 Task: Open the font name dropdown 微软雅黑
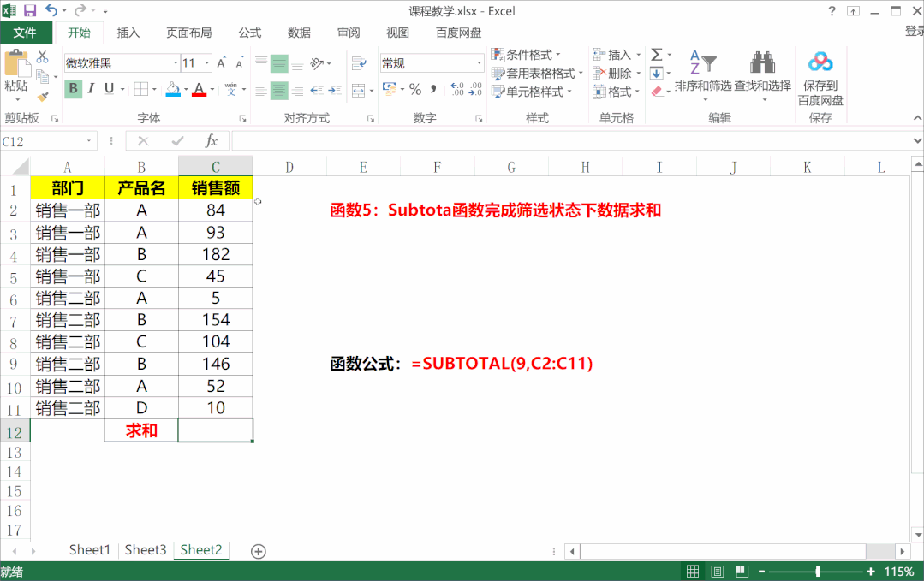[176, 63]
